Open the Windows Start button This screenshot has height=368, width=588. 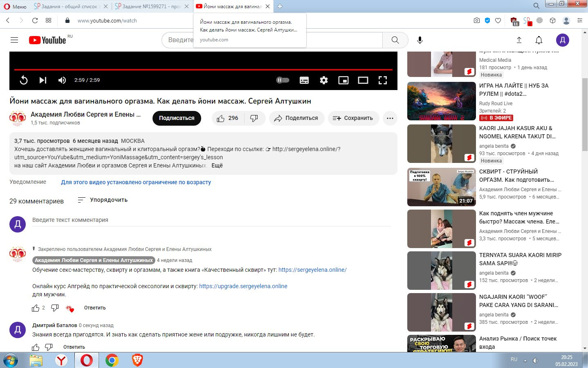point(11,360)
